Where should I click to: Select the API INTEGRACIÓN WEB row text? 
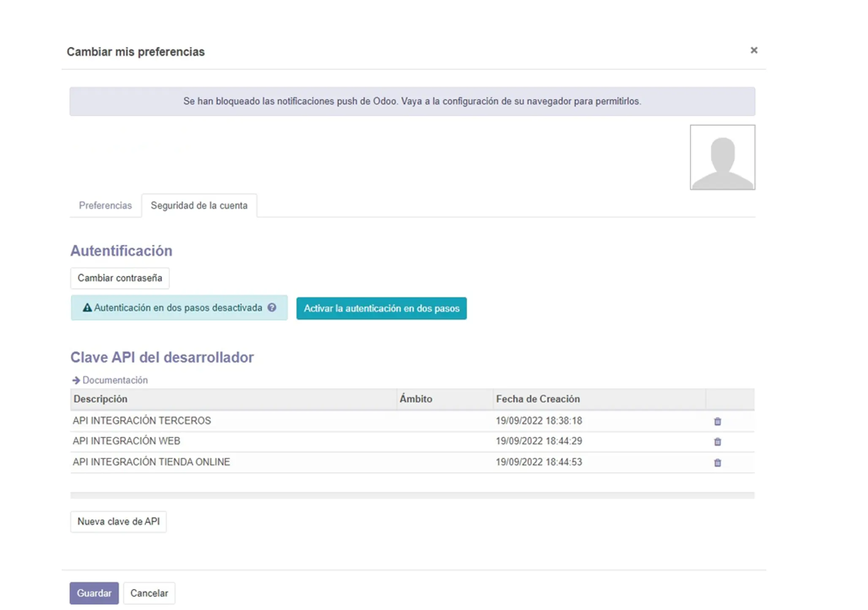click(x=126, y=441)
